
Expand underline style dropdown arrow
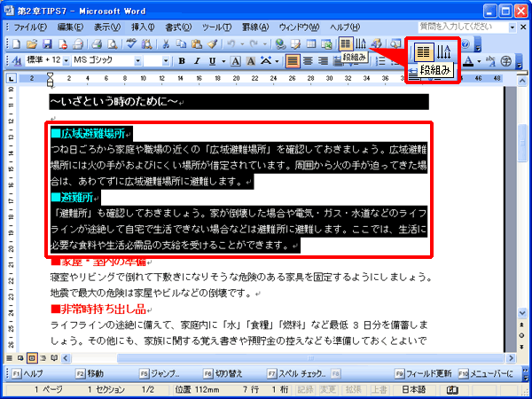[x=223, y=61]
